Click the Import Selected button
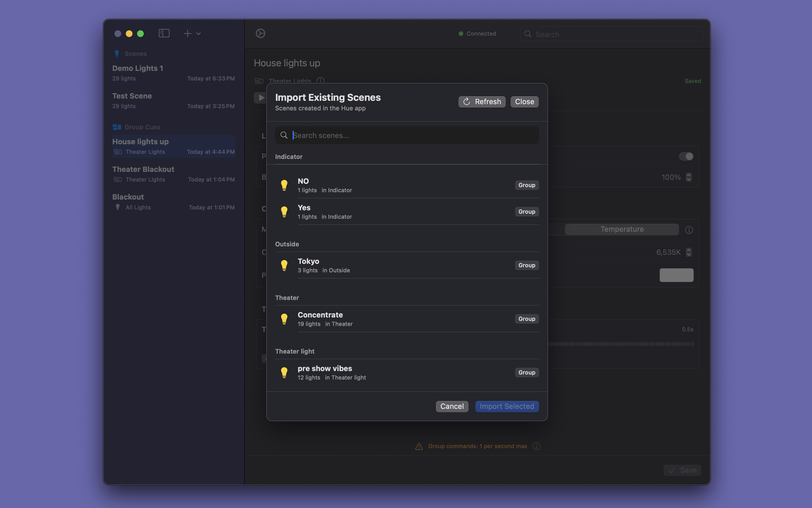This screenshot has height=508, width=812. click(507, 406)
